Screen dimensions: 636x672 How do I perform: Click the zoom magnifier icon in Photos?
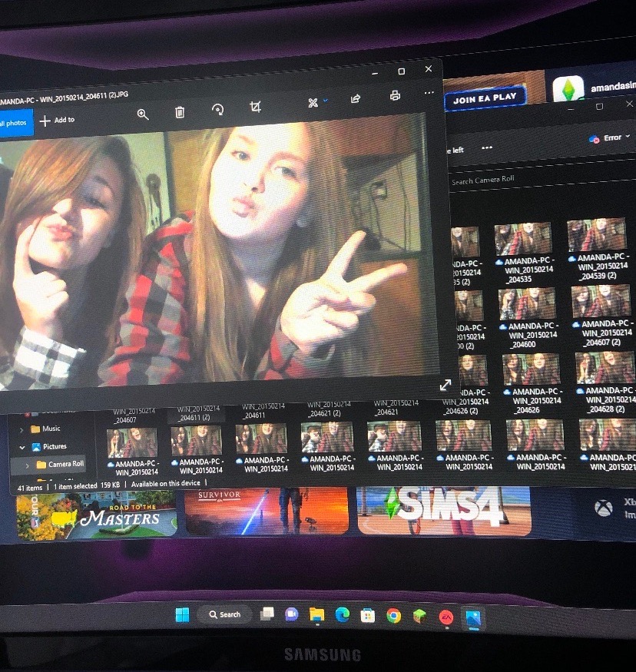(143, 114)
